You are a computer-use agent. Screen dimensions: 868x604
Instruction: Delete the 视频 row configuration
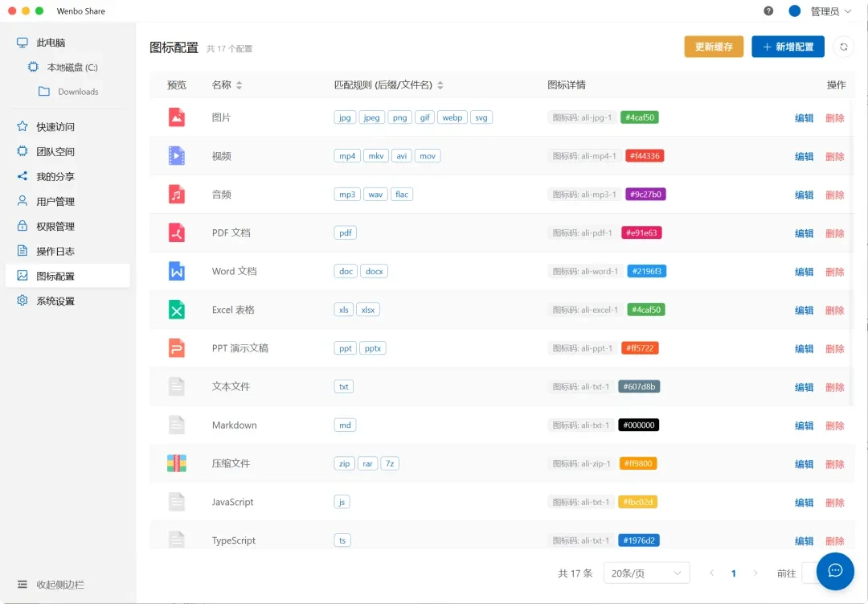(835, 156)
